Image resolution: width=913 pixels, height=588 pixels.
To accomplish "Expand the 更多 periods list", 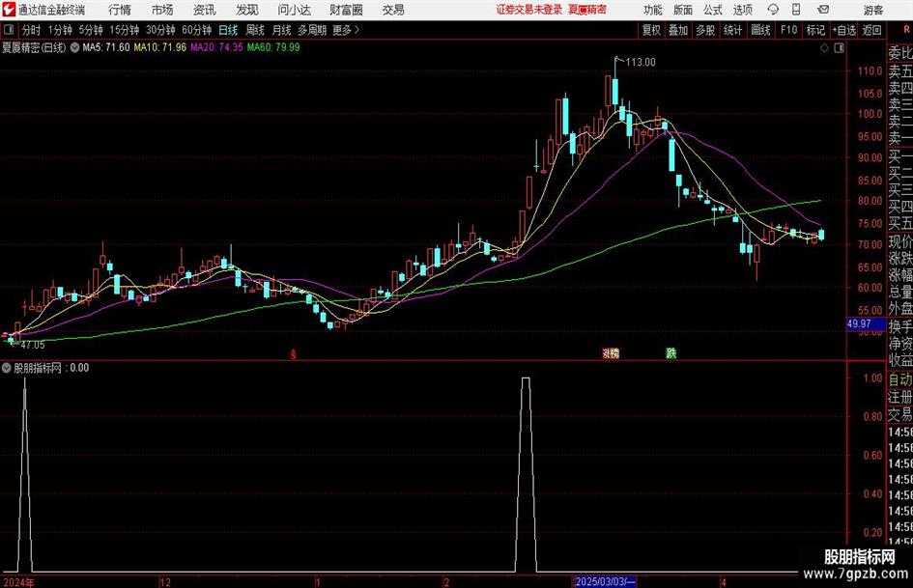I will (x=346, y=30).
